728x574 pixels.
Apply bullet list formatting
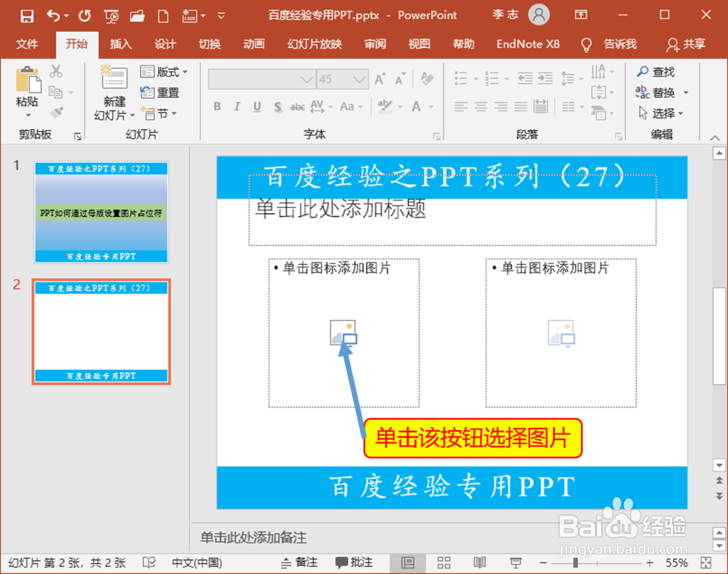pos(461,79)
